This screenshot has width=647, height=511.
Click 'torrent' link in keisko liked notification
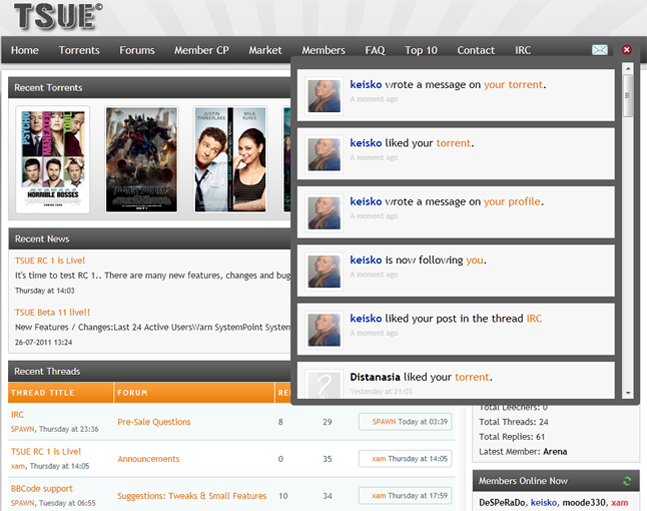point(453,143)
